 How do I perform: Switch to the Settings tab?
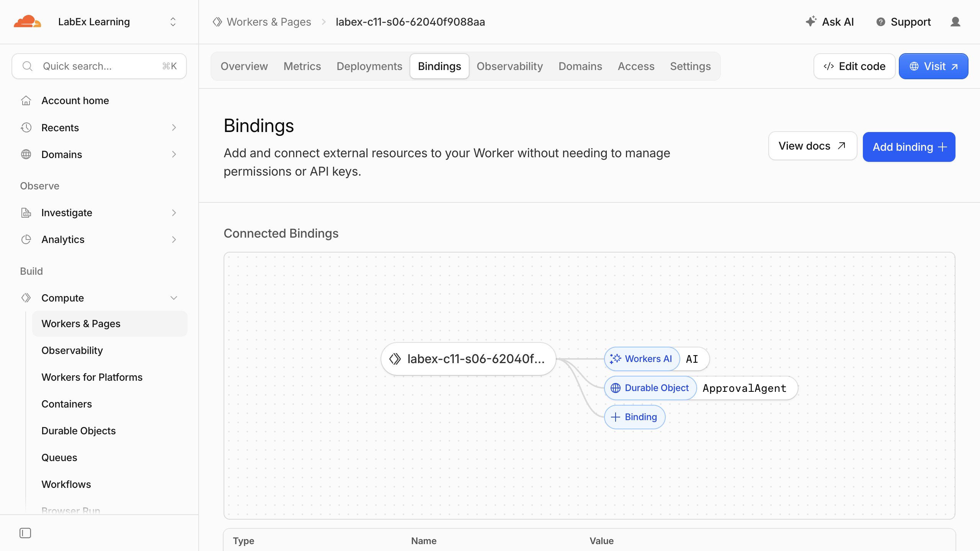pos(690,66)
